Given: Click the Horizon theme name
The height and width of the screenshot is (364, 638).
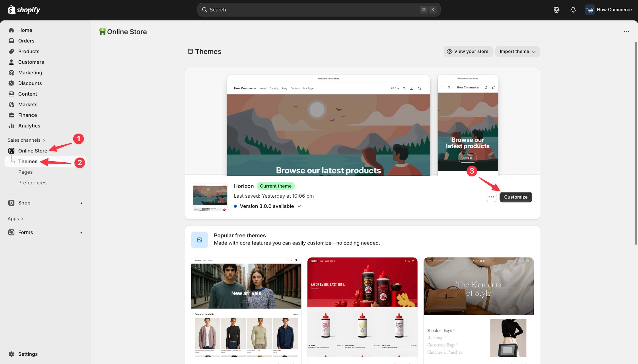Looking at the screenshot, I should tap(243, 186).
